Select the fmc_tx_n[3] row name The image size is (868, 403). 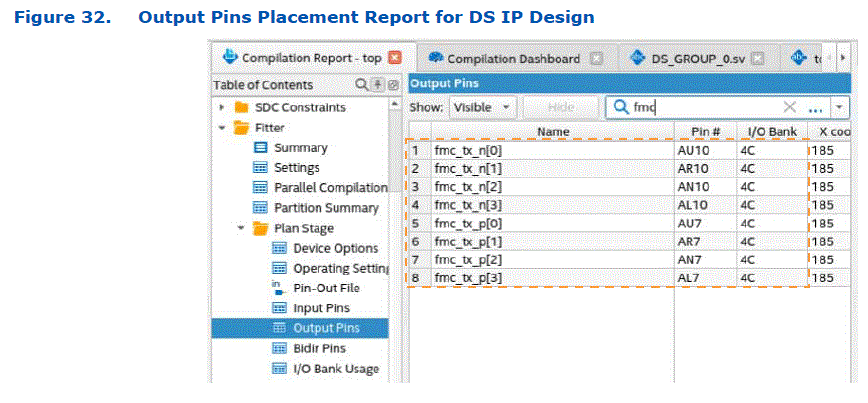[468, 205]
